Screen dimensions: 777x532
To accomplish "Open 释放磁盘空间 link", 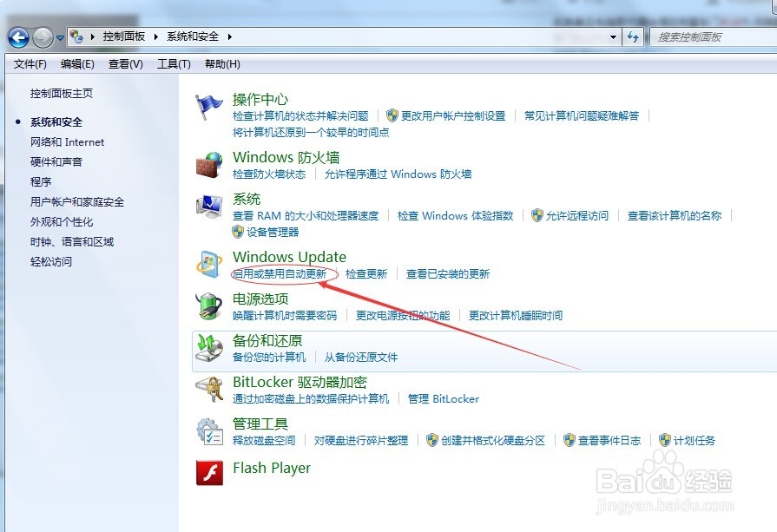I will click(x=264, y=440).
